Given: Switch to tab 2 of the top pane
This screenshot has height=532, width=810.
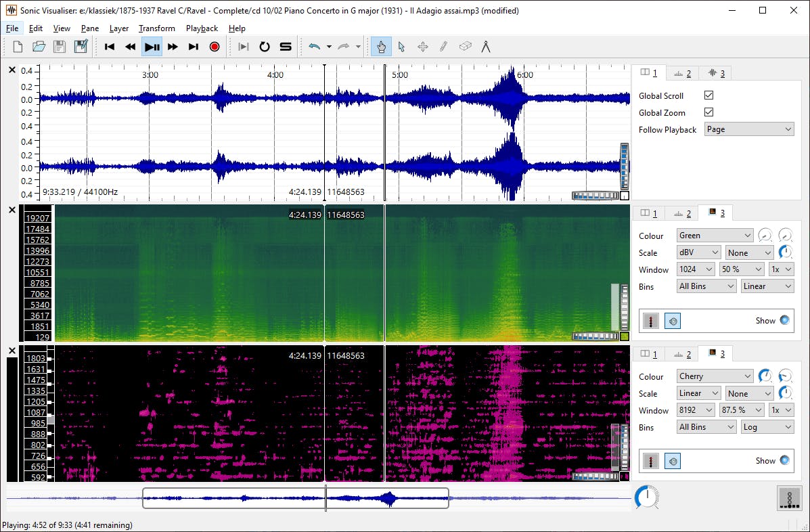Looking at the screenshot, I should click(x=682, y=72).
